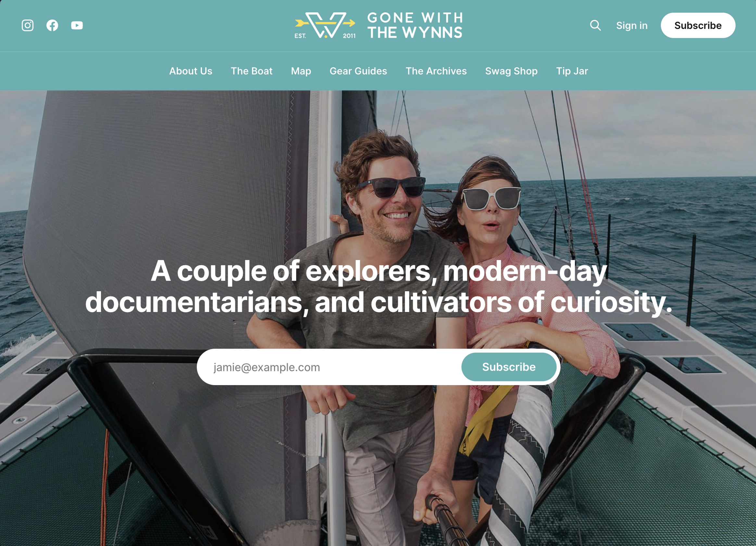Click the search magnifier icon

595,25
